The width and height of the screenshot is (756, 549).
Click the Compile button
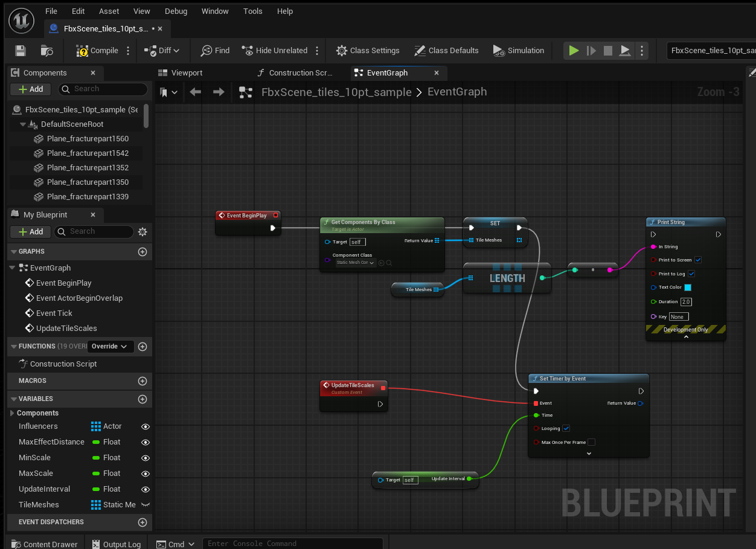(97, 51)
